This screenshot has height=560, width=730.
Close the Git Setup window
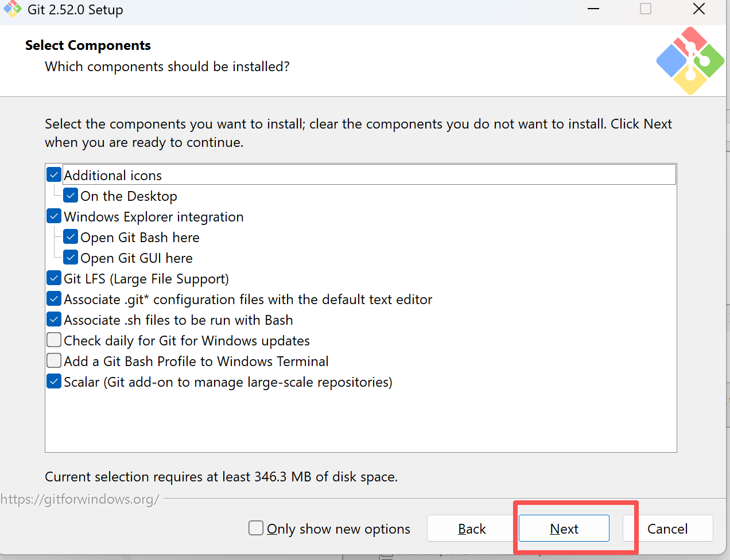(698, 9)
